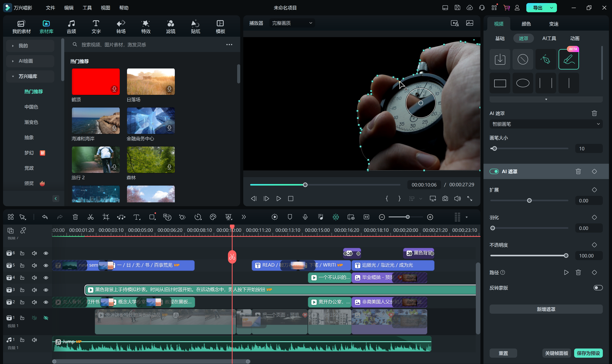Viewport: 612px width, 364px height.
Task: Toggle the 反转蒙版 switch
Action: 598,288
